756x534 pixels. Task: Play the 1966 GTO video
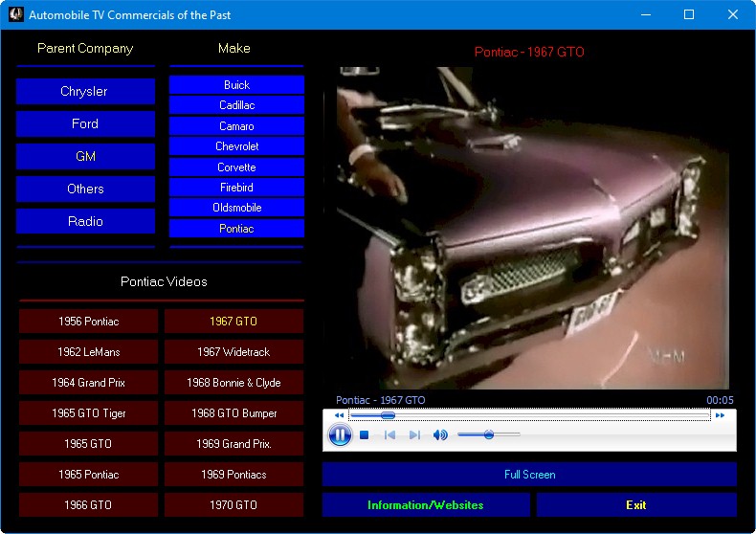(89, 505)
